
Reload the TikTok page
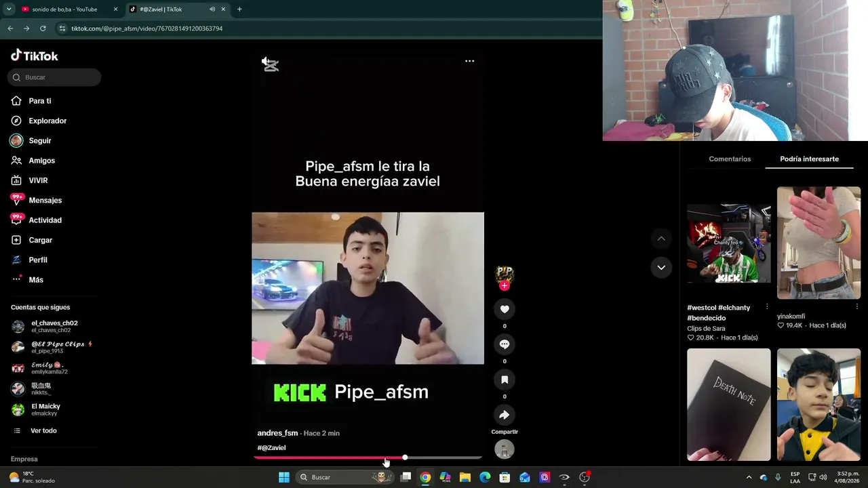click(43, 28)
